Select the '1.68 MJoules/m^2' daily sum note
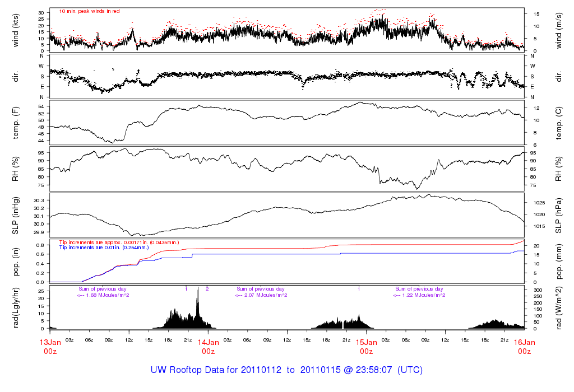Viewport: 574px width, 392px height. point(103,295)
